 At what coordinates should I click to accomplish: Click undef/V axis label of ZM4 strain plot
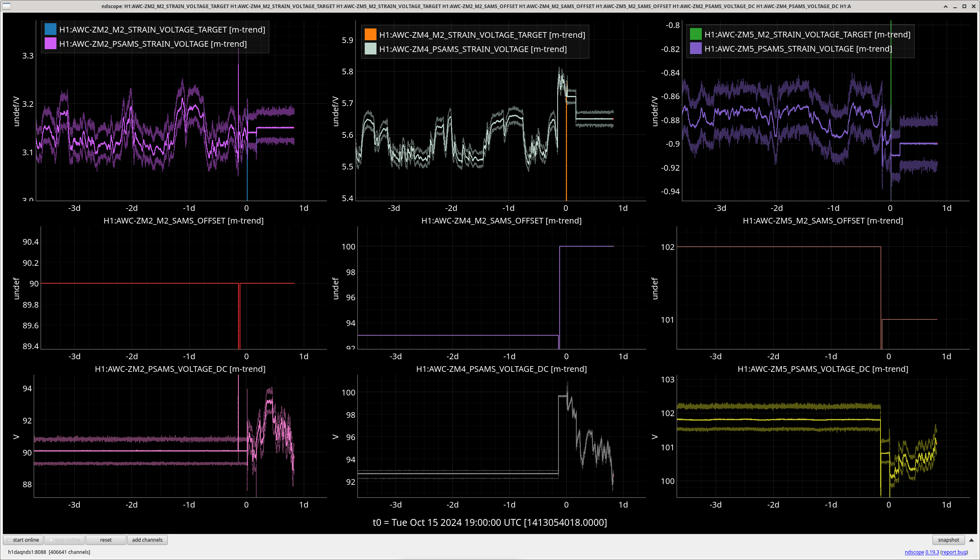pyautogui.click(x=335, y=111)
